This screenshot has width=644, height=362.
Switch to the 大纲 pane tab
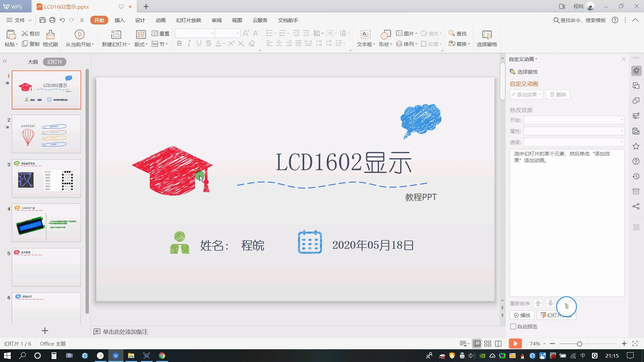[32, 62]
